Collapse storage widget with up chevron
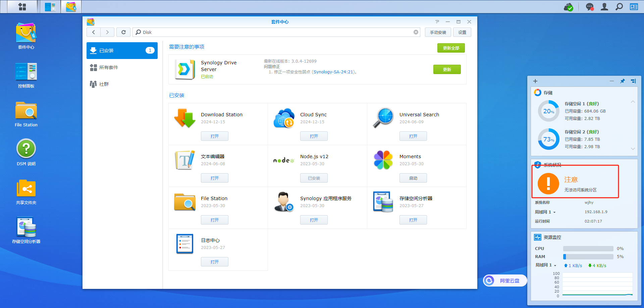The width and height of the screenshot is (644, 308). (x=633, y=102)
